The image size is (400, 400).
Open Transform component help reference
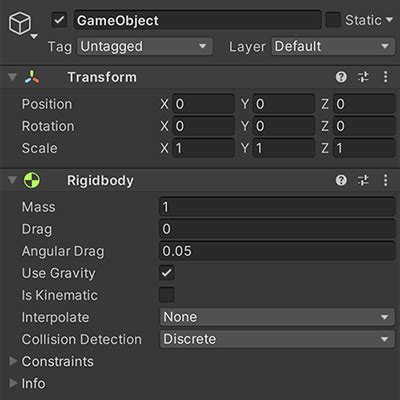coord(341,77)
